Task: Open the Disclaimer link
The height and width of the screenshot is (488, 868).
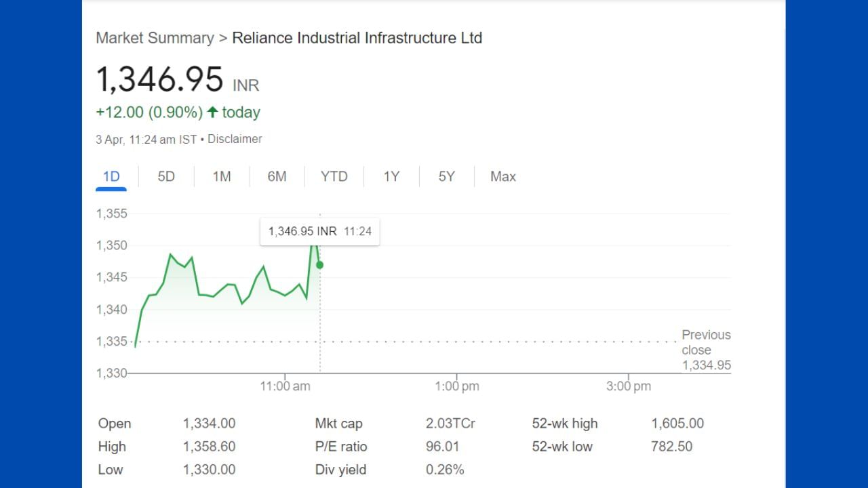Action: point(235,139)
